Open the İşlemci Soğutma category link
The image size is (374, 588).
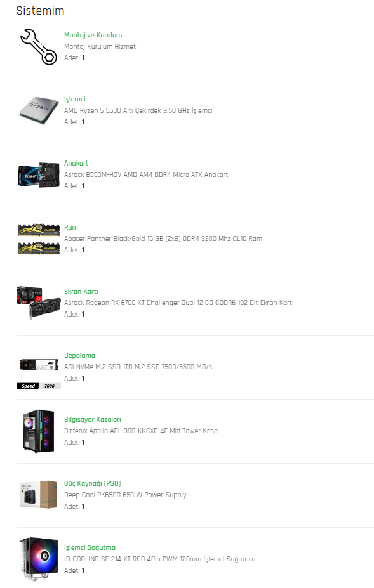[90, 548]
